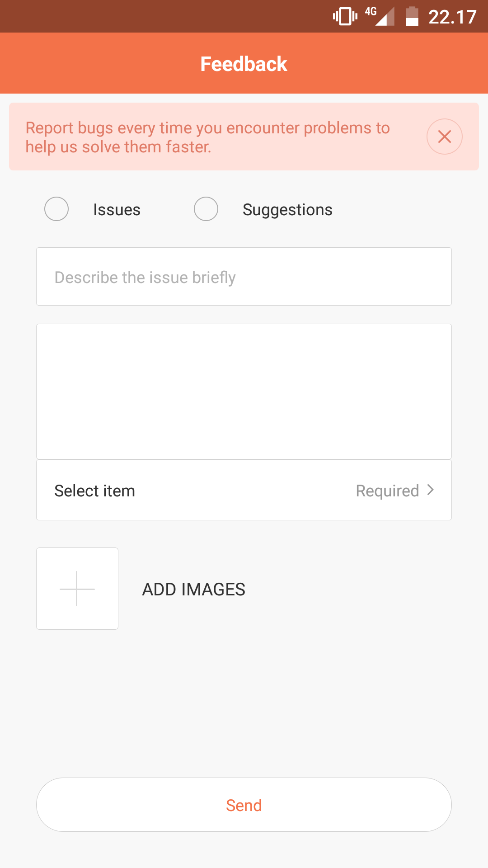Choose the Issues label option

117,210
